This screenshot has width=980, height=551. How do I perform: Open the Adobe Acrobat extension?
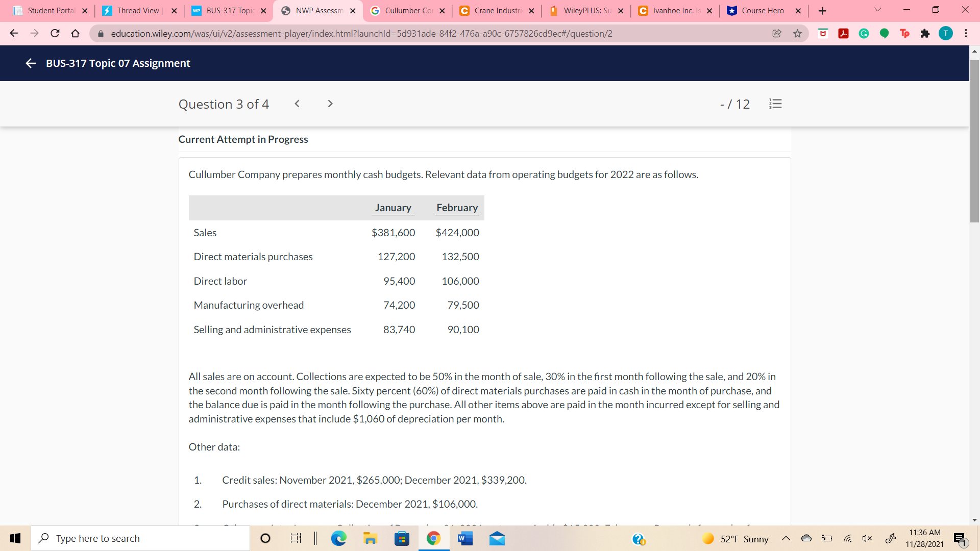pos(843,33)
